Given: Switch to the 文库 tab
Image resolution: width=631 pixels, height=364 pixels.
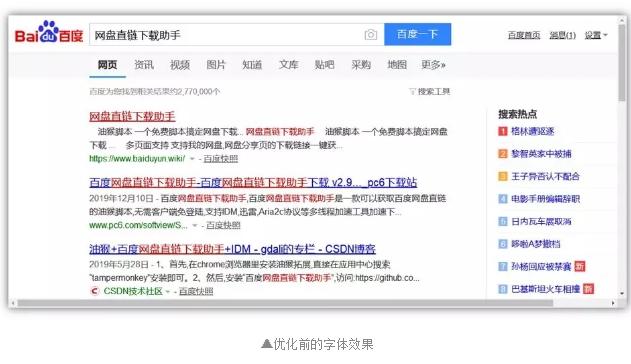Looking at the screenshot, I should tap(289, 65).
